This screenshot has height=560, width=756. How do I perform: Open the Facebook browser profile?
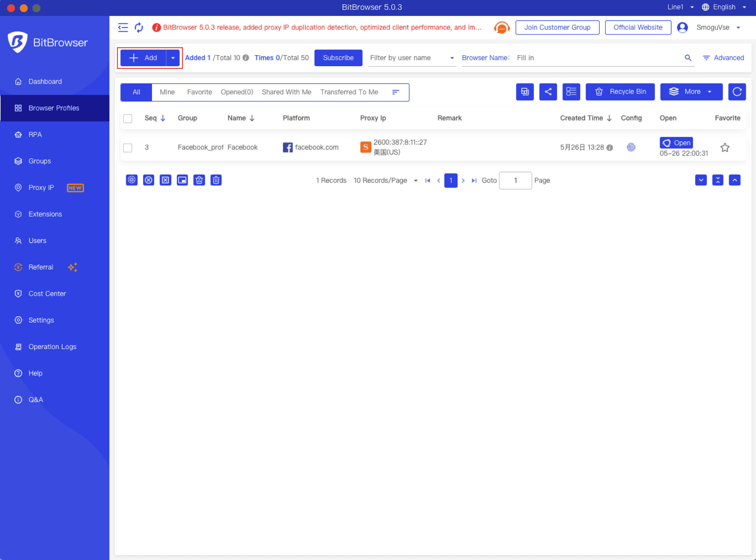click(x=676, y=143)
